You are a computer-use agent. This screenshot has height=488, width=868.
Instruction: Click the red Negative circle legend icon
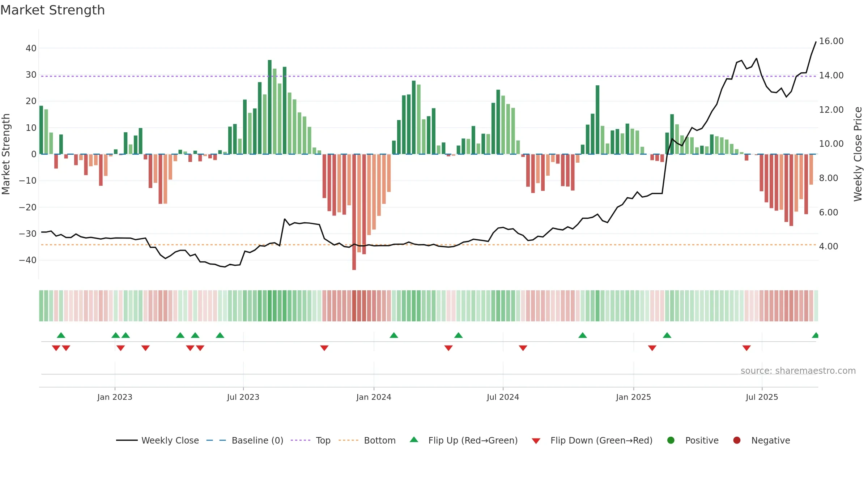pos(737,440)
